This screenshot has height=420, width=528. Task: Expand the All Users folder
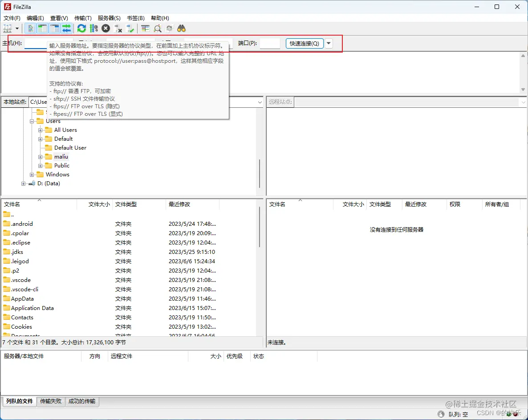coord(41,130)
